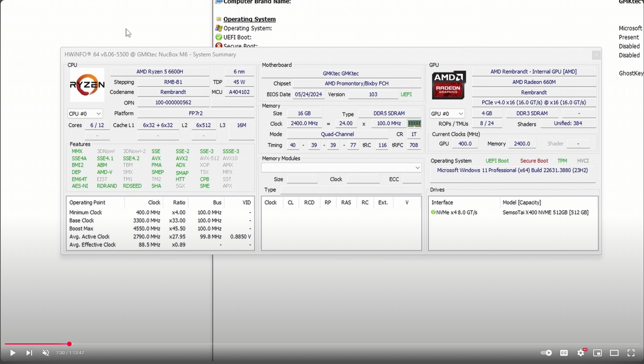Turn on closed captions

pyautogui.click(x=564, y=353)
